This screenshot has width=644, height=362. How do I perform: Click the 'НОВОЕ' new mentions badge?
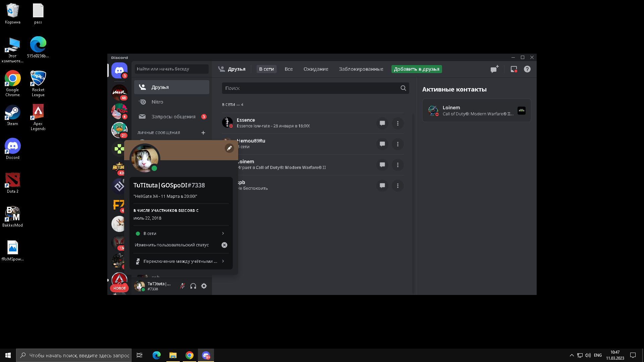pyautogui.click(x=119, y=288)
